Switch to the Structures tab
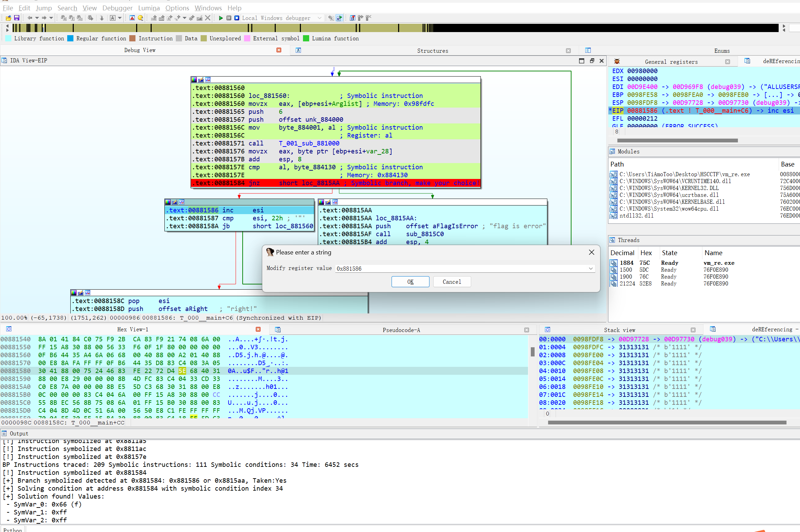The height and width of the screenshot is (532, 800). [x=433, y=51]
